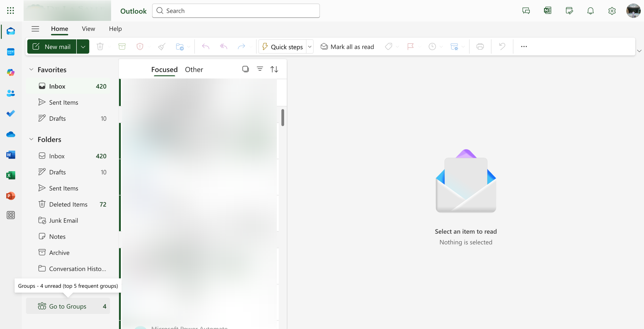Open Copilot from the left rail

(x=11, y=72)
